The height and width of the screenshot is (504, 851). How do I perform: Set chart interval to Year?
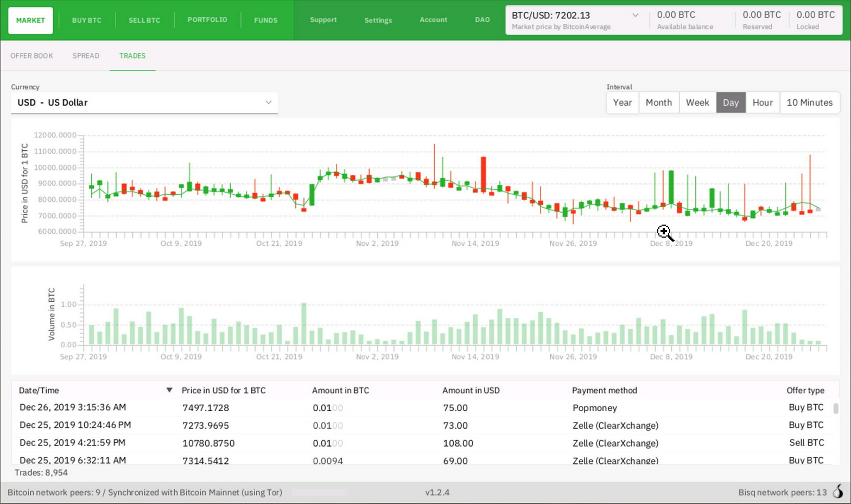[x=623, y=103]
